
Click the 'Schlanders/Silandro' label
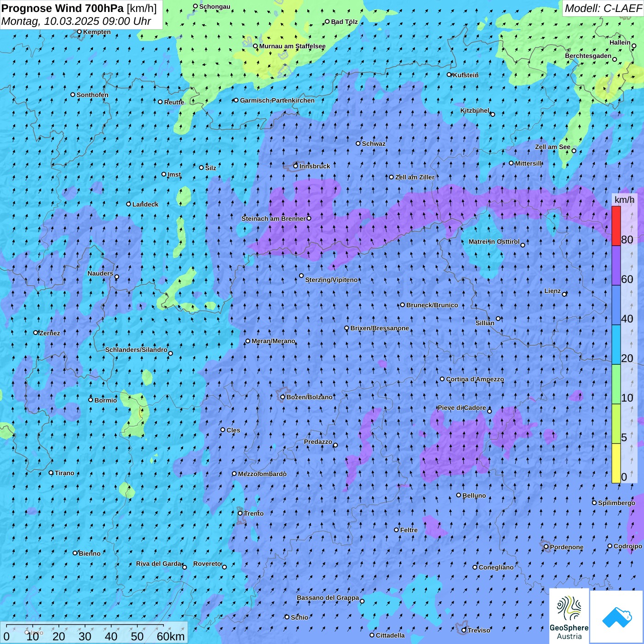click(136, 350)
